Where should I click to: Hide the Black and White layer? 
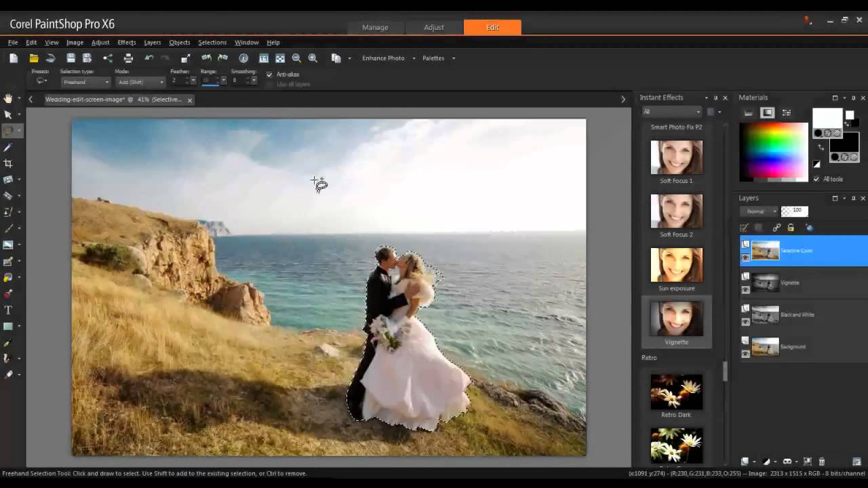pos(745,321)
